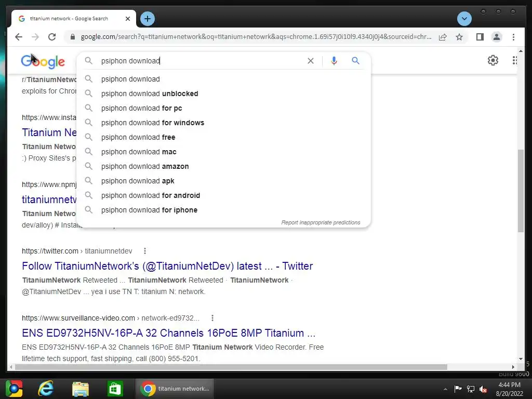Start voice search with the microphone icon
The width and height of the screenshot is (532, 399).
click(334, 61)
